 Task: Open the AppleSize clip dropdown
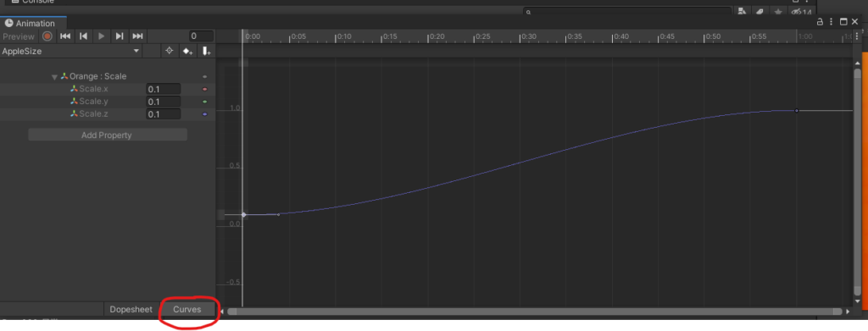70,52
